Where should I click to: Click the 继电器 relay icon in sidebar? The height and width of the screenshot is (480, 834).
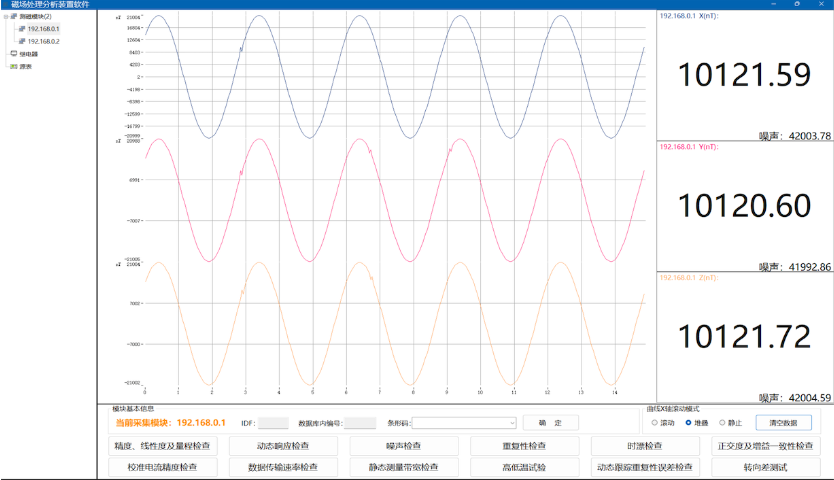coord(13,54)
